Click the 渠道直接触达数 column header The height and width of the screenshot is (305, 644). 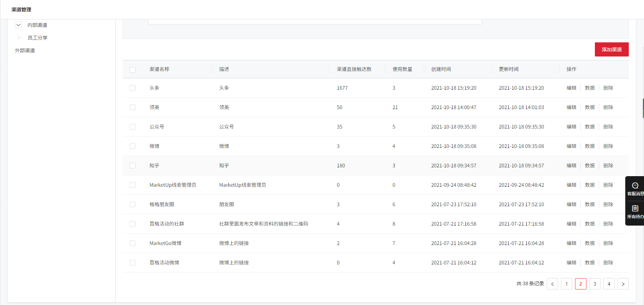point(354,69)
